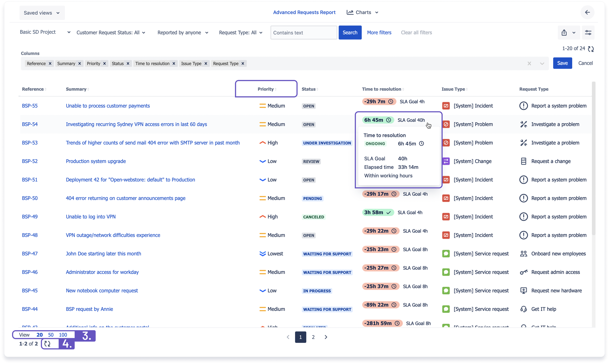Remove the Priority column chip
Image resolution: width=609 pixels, height=364 pixels.
[105, 64]
